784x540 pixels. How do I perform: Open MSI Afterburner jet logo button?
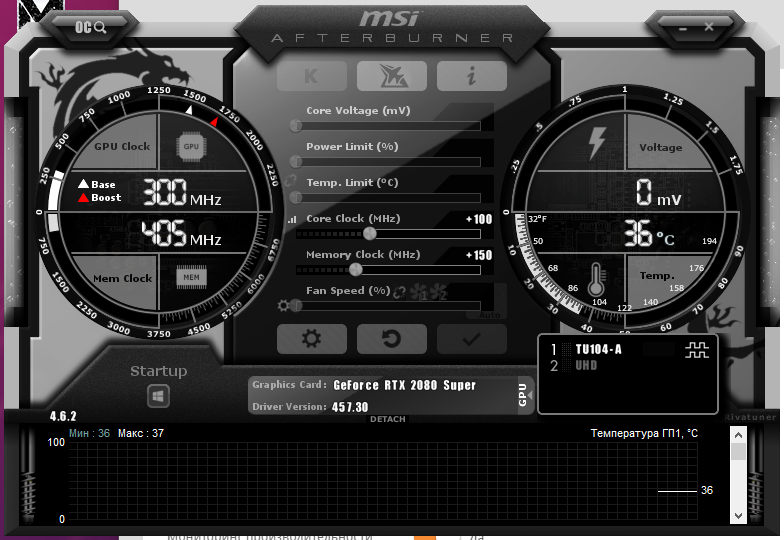tap(392, 76)
